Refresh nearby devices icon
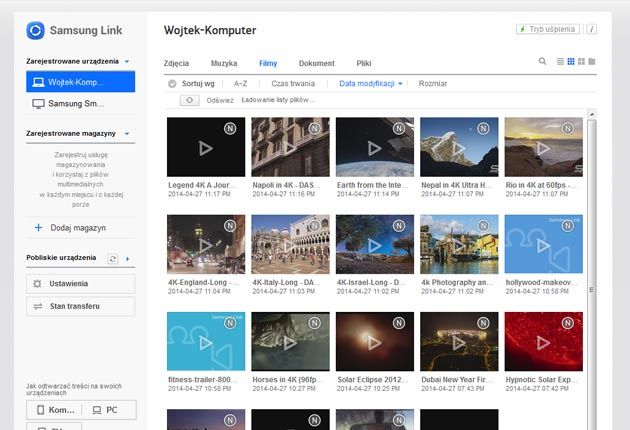The image size is (630, 430). click(113, 259)
